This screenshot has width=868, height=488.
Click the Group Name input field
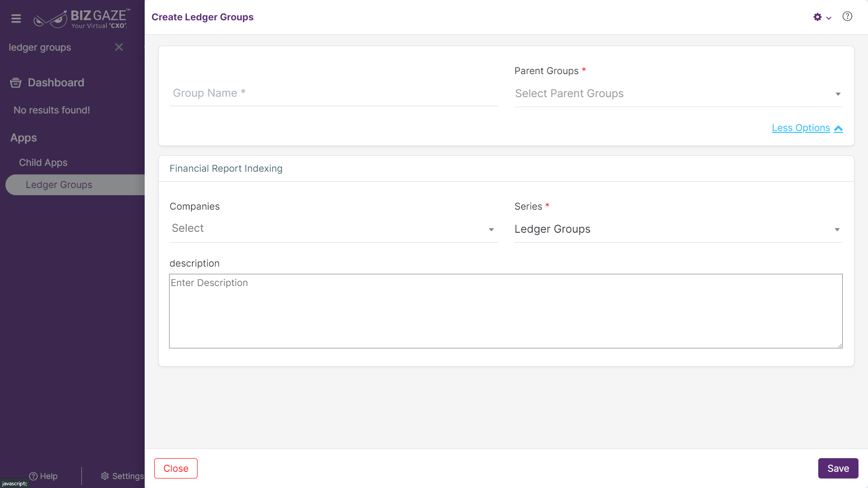pos(334,93)
